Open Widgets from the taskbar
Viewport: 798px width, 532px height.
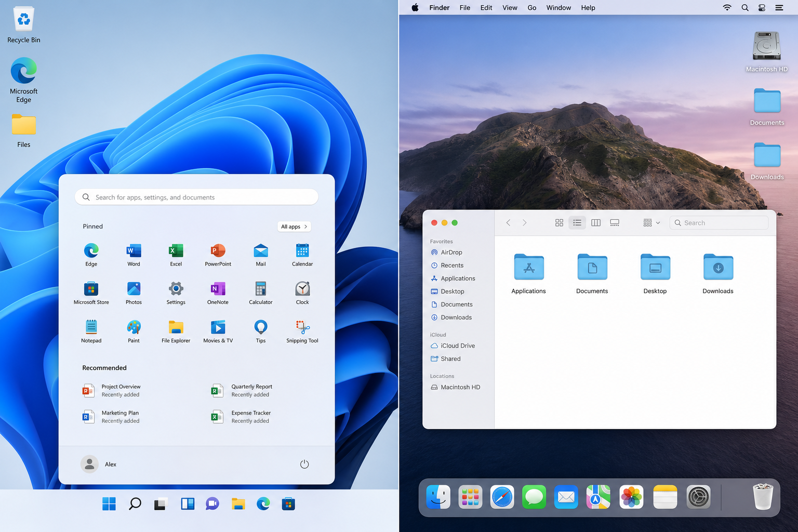188,504
